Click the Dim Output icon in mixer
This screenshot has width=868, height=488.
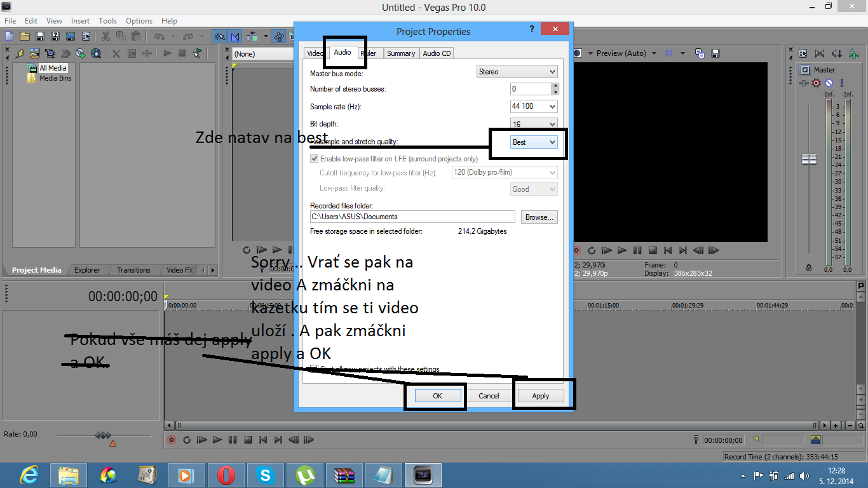pyautogui.click(x=836, y=54)
